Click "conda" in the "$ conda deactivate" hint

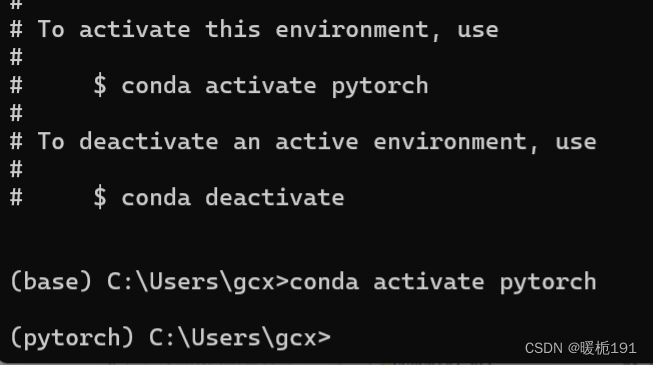156,198
